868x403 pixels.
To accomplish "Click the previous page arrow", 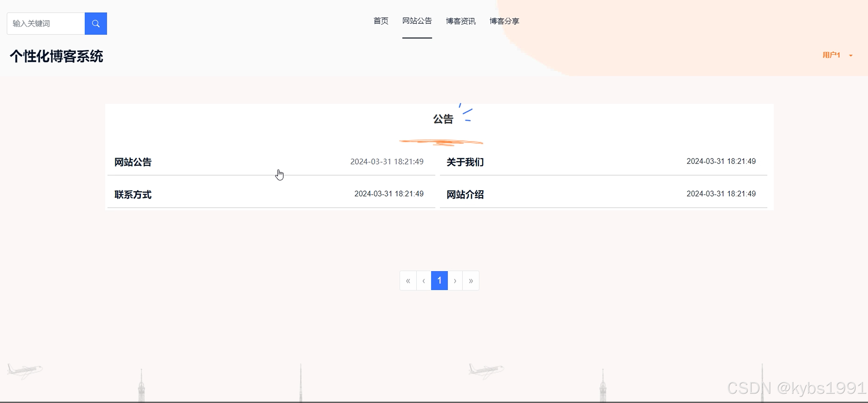I will pos(424,281).
